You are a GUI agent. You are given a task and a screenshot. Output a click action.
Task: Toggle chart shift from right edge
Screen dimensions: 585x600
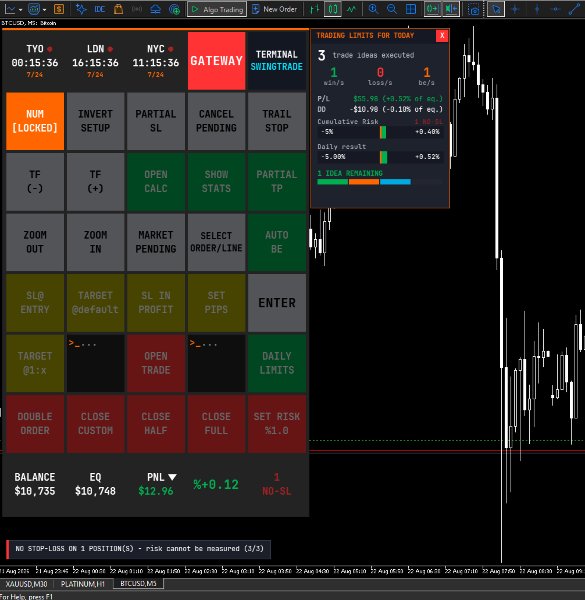tap(451, 9)
